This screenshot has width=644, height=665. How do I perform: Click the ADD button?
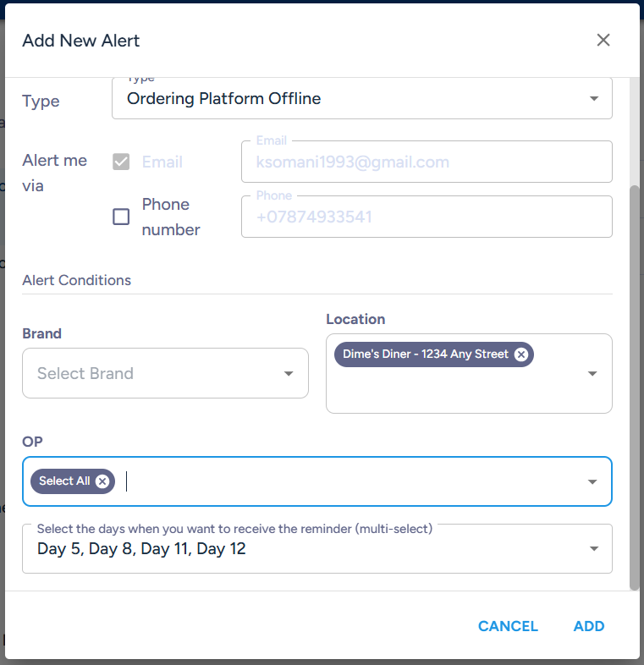click(x=589, y=626)
